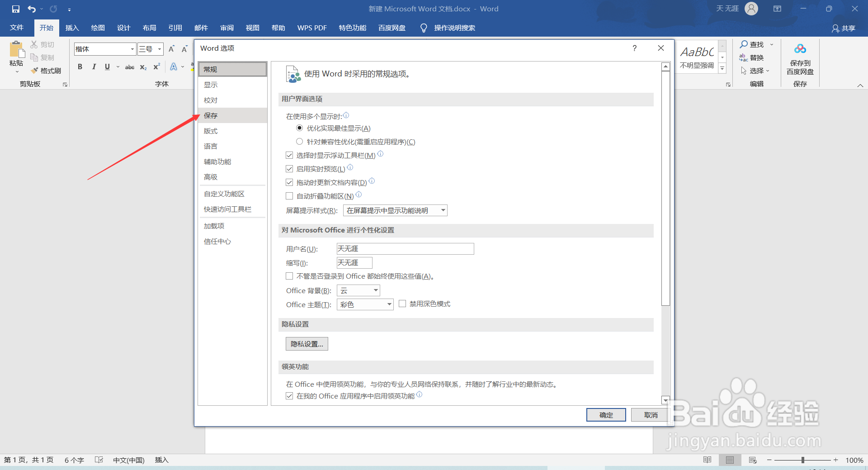Open the Office background dropdown
Screen dimensions: 868x470
(x=359, y=290)
